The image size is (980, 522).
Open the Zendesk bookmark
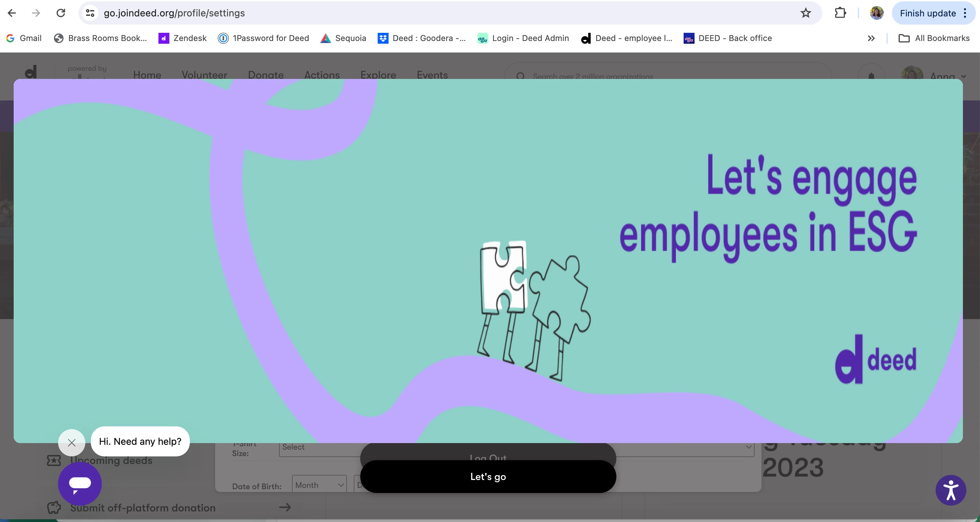pos(183,38)
